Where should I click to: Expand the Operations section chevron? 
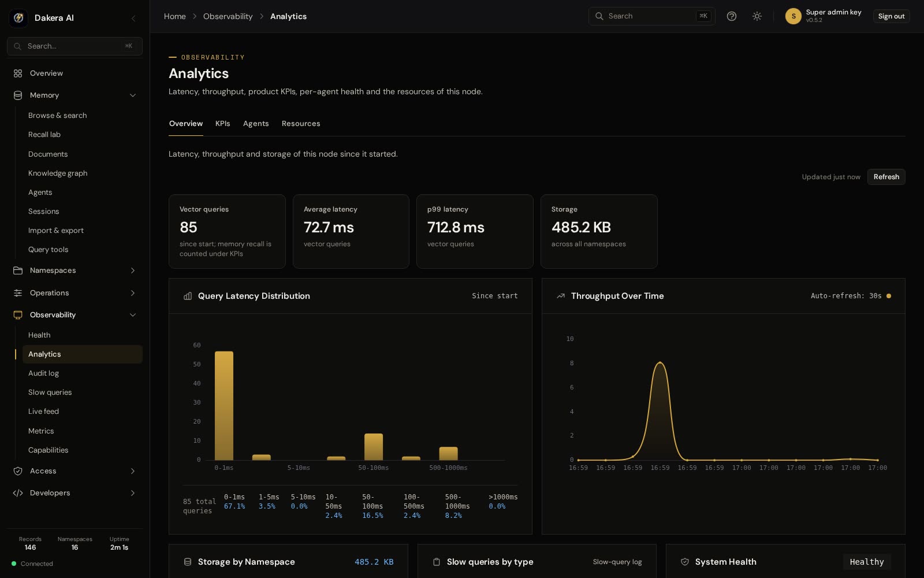[133, 293]
